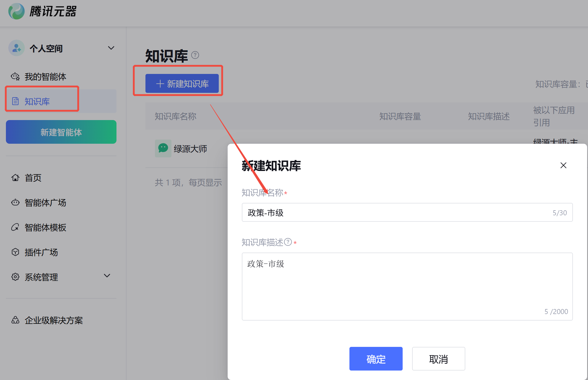Select the 知识库 sidebar item
The height and width of the screenshot is (380, 588).
click(37, 101)
